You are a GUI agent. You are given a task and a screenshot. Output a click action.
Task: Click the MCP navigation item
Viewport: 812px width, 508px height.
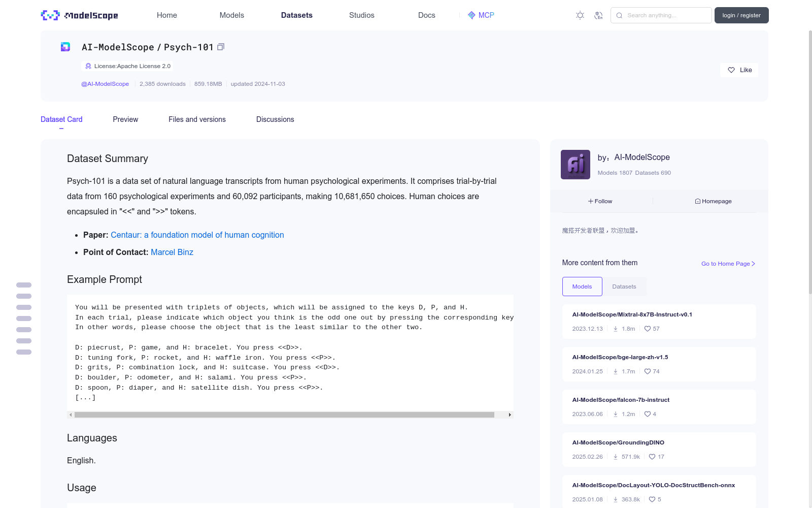tap(481, 15)
